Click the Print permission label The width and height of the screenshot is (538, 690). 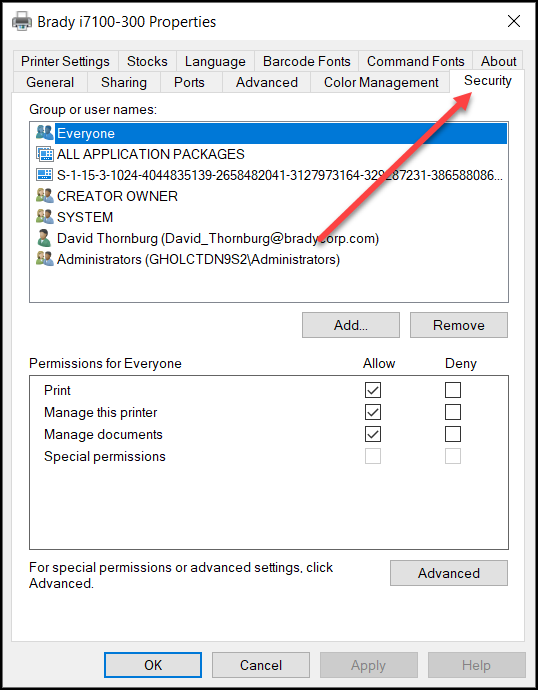pos(57,390)
